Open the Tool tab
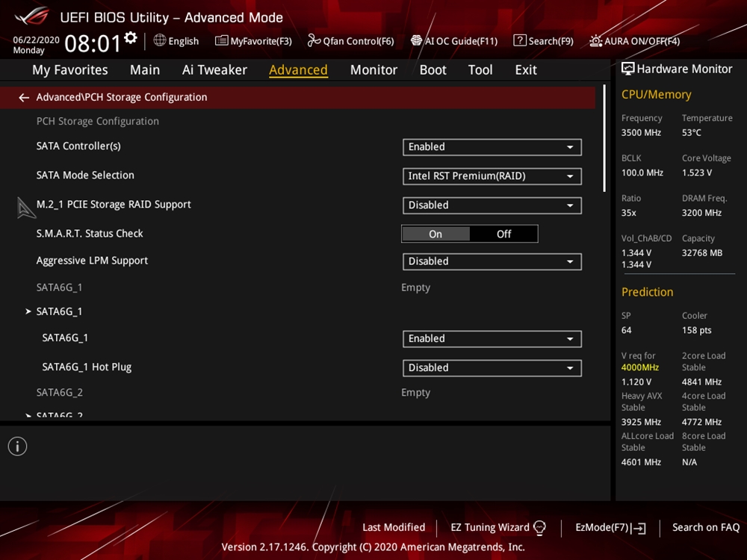The image size is (747, 560). pos(480,70)
